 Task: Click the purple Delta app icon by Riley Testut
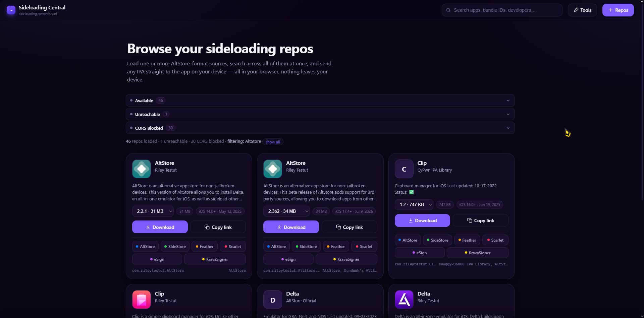[x=404, y=300]
